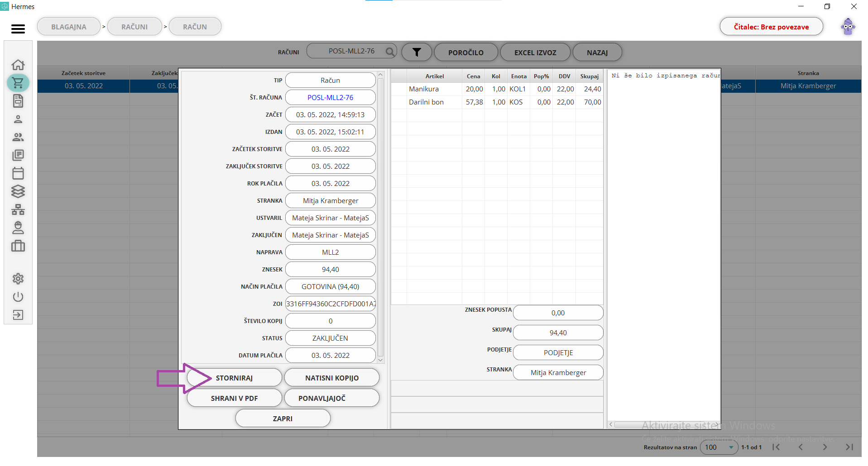Open the shopping cart (Blagajna) sidebar icon

(x=18, y=83)
